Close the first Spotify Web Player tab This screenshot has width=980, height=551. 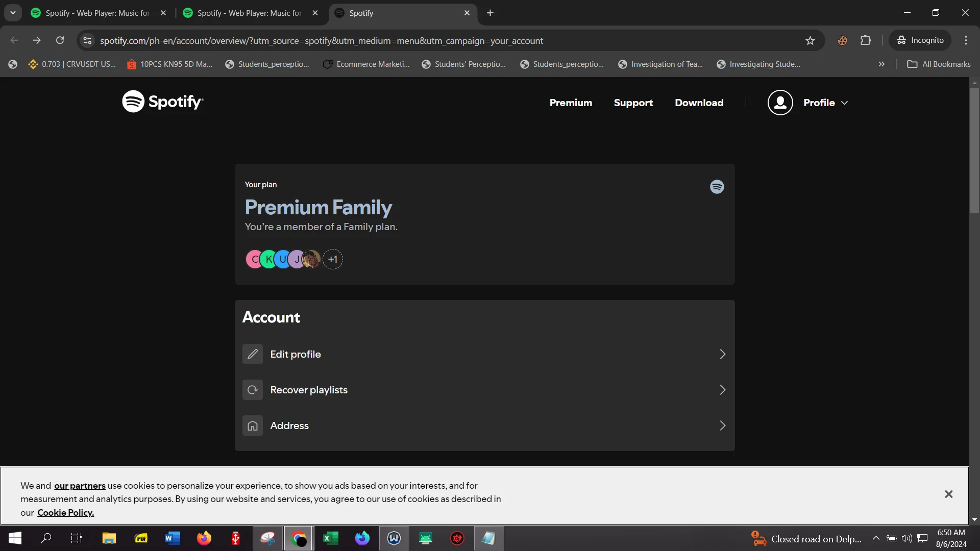coord(163,13)
